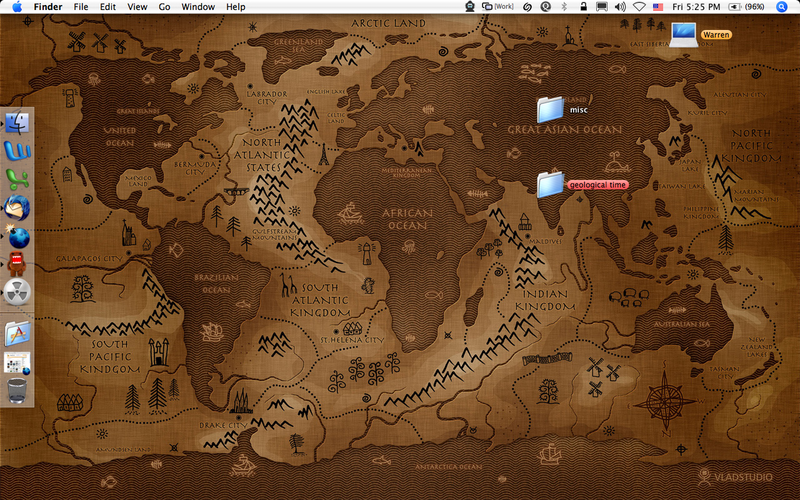Open the Bluetooth status menu

tap(564, 7)
